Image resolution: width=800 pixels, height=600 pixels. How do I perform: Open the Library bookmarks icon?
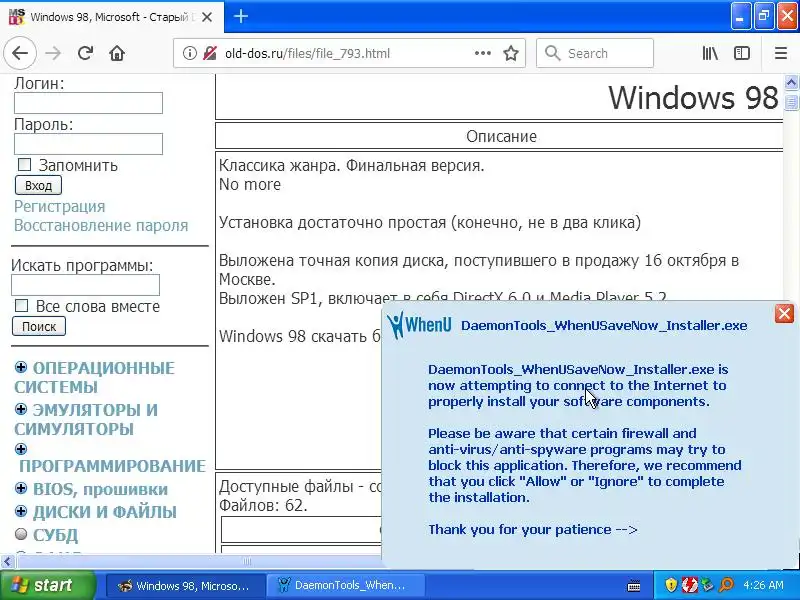pos(710,53)
